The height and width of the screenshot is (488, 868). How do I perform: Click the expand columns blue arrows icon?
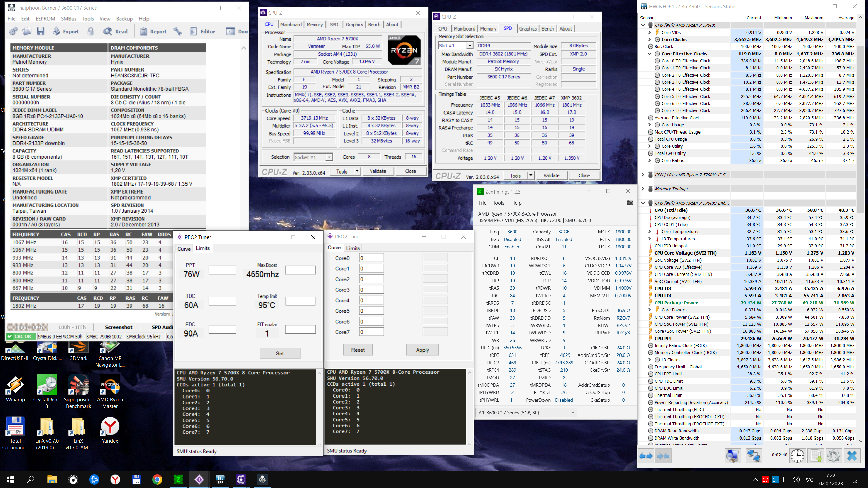coord(646,456)
